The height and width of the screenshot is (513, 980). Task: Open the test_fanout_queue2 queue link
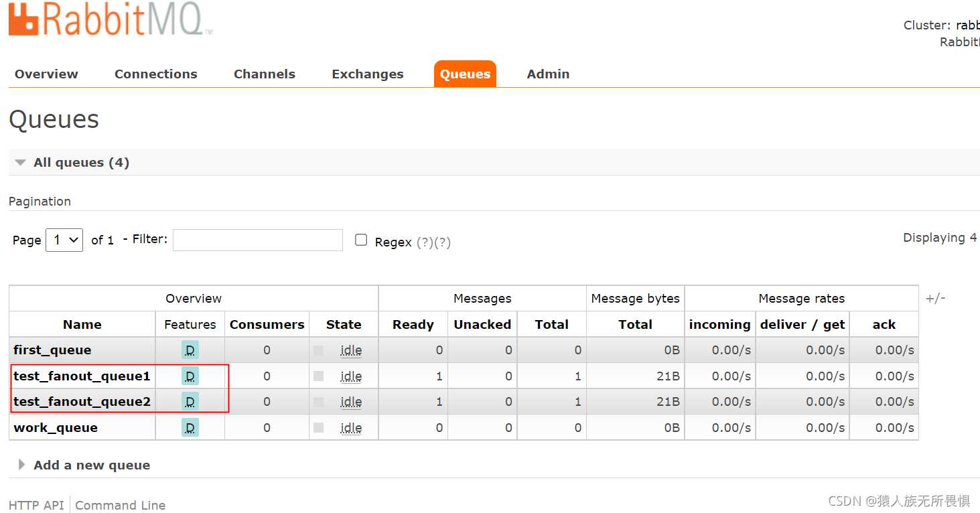coord(82,402)
